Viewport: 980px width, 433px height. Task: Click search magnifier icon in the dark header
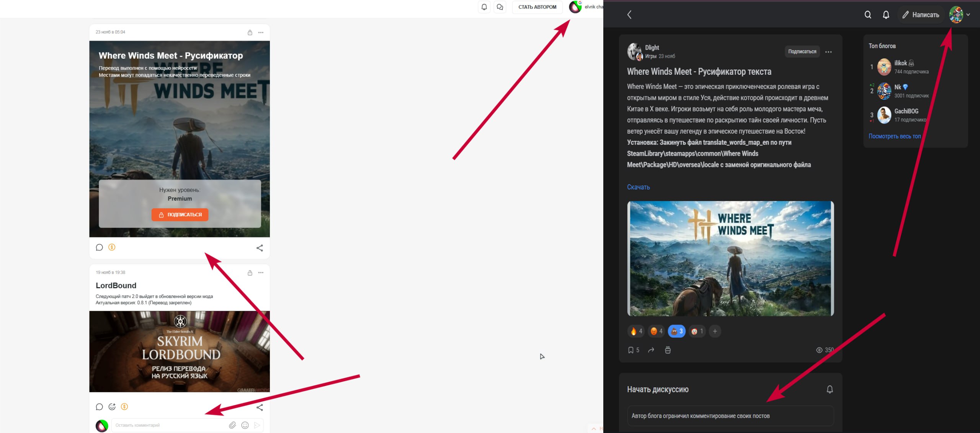pos(868,15)
